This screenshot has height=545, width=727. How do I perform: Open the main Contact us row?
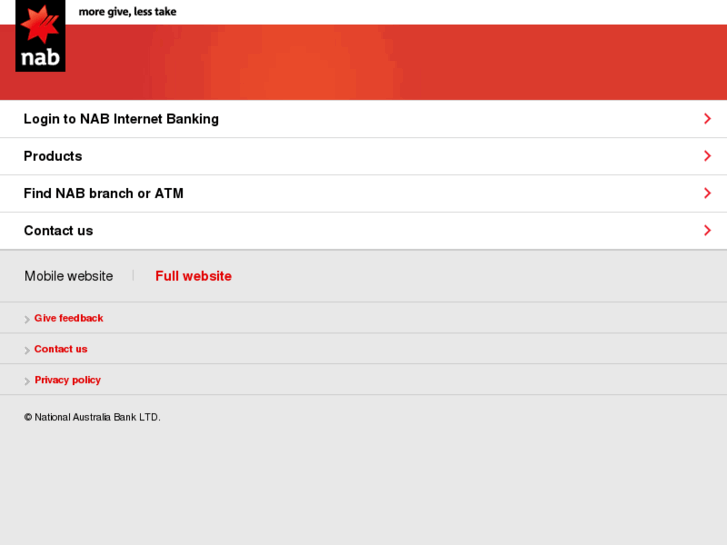click(x=364, y=231)
